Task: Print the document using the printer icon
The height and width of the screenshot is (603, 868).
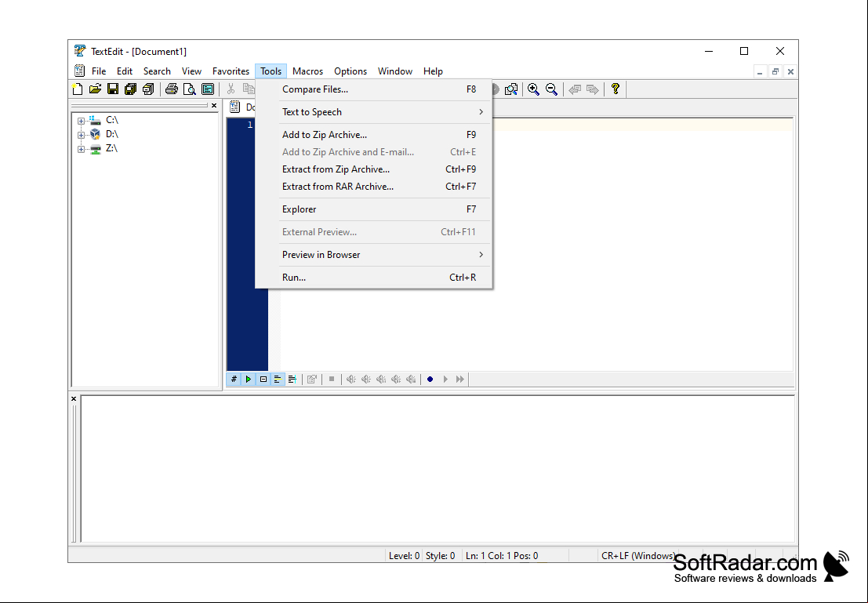Action: pyautogui.click(x=172, y=89)
